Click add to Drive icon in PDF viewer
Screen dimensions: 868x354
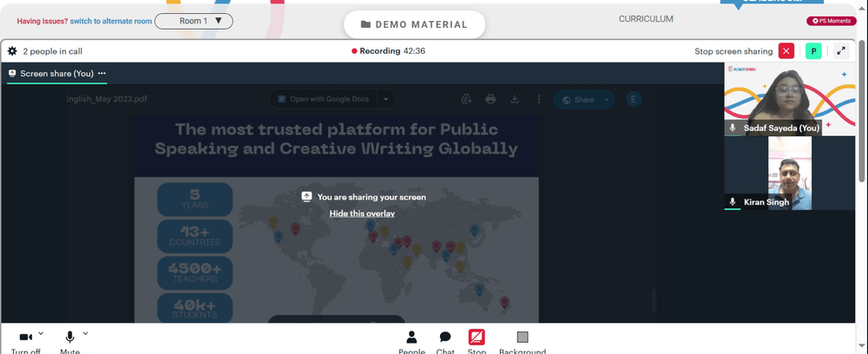coord(466,99)
